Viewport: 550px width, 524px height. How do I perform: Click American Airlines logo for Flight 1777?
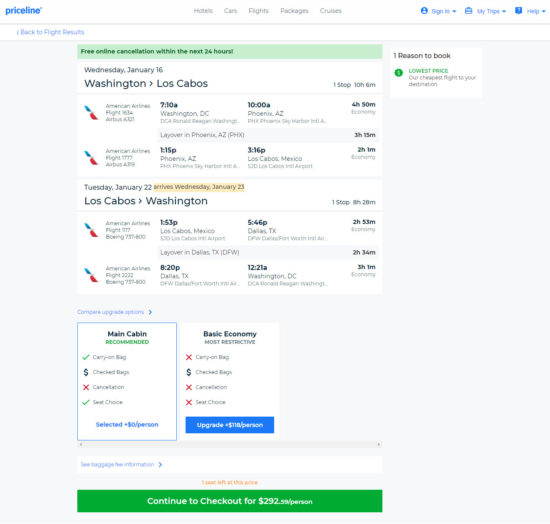[91, 157]
